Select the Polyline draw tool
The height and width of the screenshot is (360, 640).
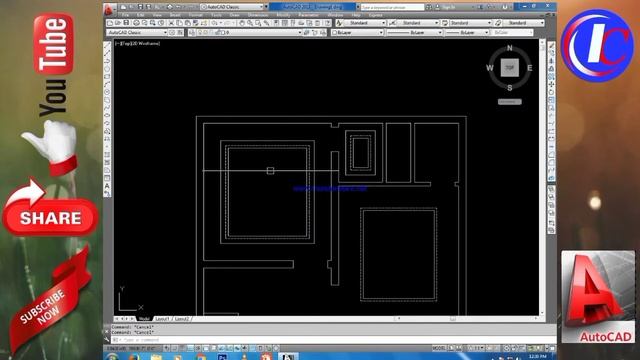[x=107, y=61]
